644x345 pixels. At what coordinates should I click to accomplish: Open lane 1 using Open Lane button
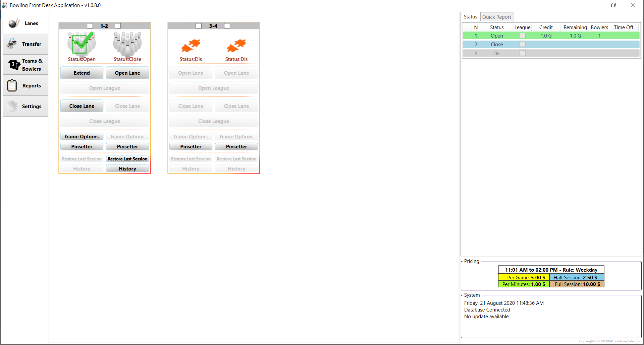click(x=127, y=73)
